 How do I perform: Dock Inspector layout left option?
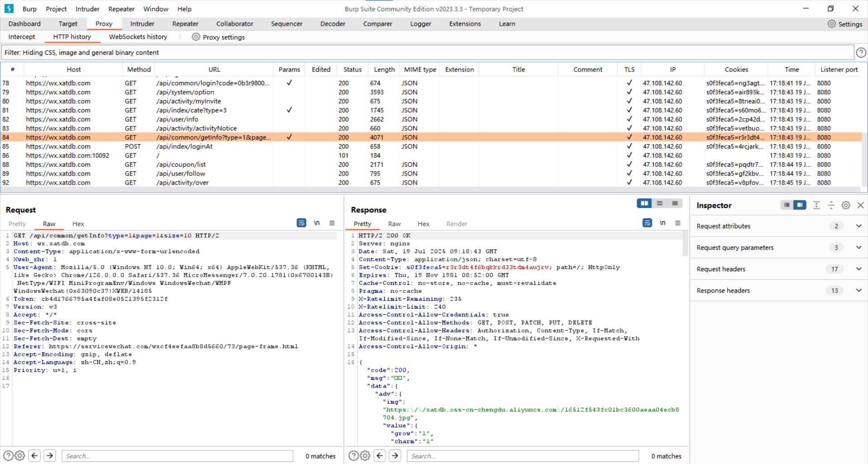[787, 205]
